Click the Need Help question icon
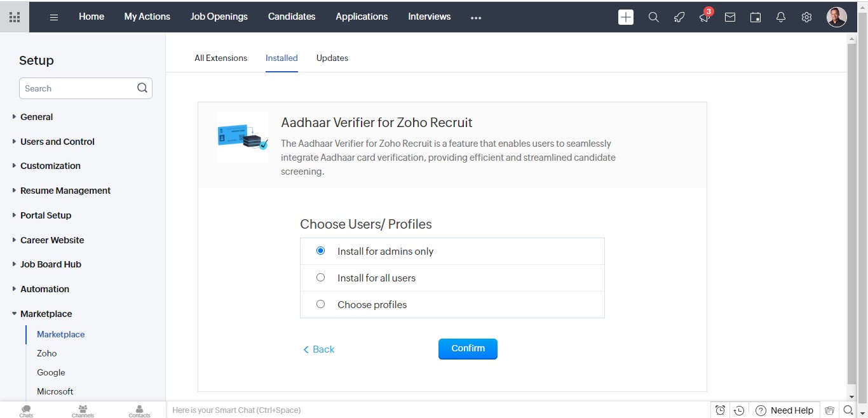 pos(761,410)
